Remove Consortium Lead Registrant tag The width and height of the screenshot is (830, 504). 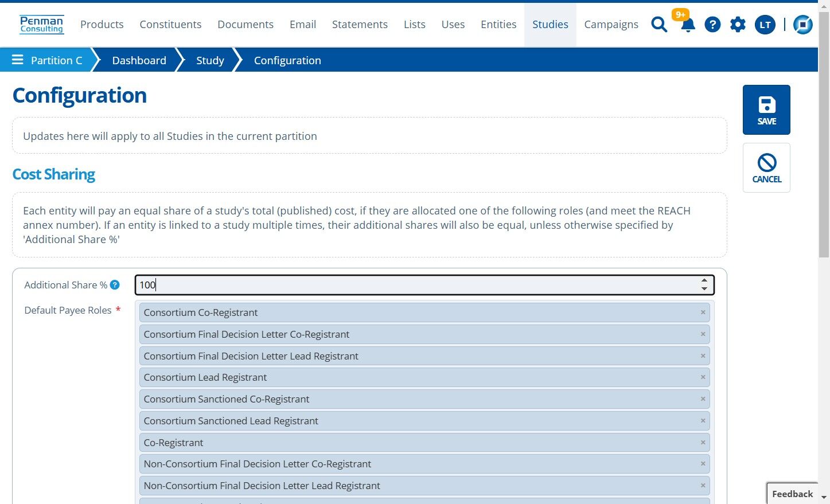(703, 377)
